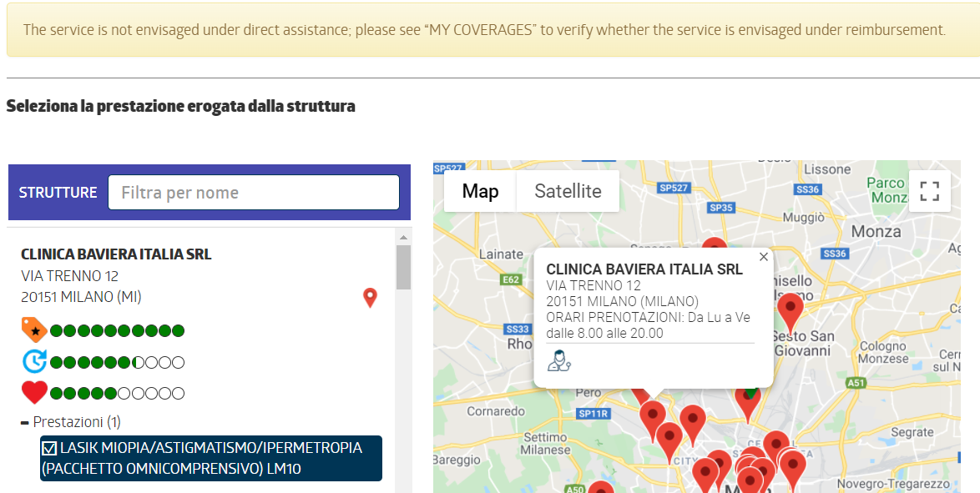Click the SP35 road badge on map

click(x=721, y=208)
